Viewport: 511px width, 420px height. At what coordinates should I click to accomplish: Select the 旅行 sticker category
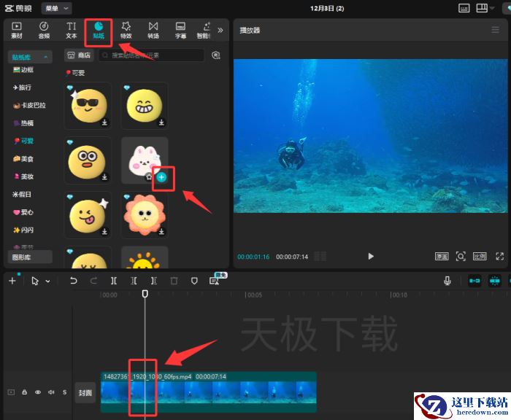point(22,87)
